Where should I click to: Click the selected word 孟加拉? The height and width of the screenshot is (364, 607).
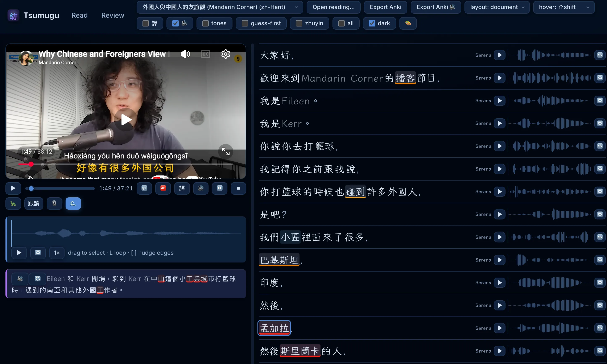click(274, 328)
